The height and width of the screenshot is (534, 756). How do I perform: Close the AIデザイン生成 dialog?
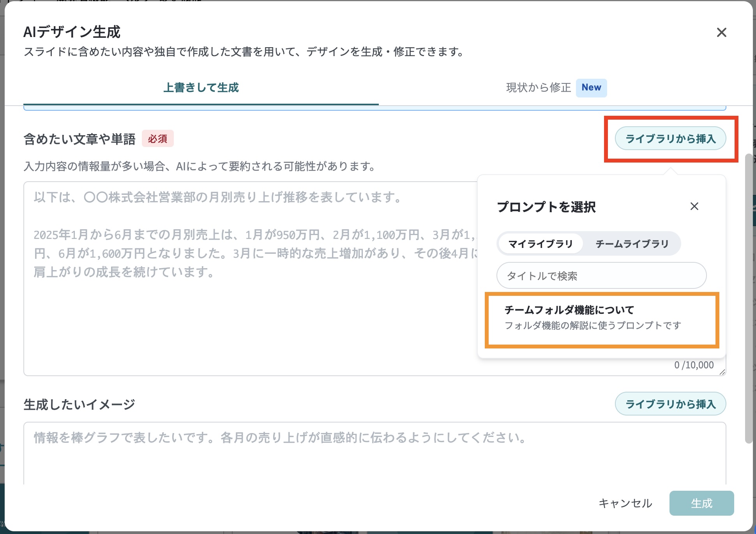click(x=721, y=32)
